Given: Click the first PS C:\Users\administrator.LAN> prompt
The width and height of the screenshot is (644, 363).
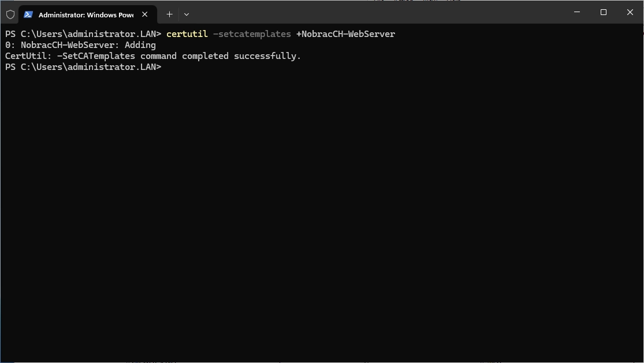Looking at the screenshot, I should (83, 34).
